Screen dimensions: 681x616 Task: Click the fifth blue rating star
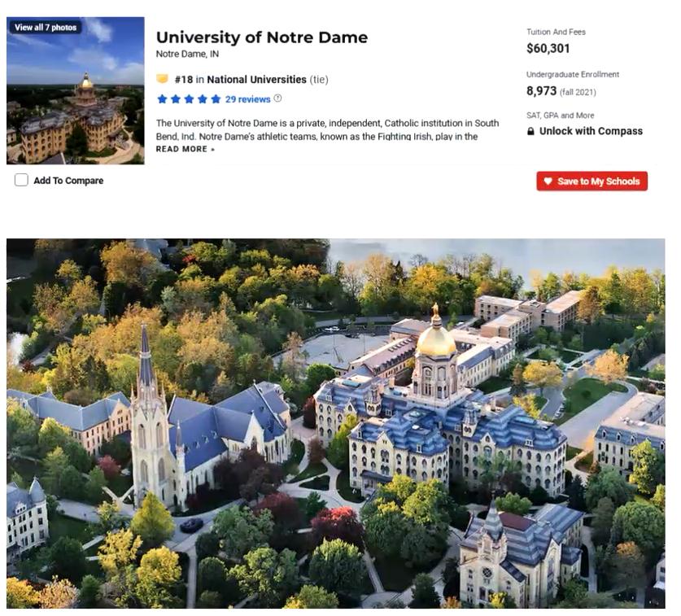pos(216,99)
